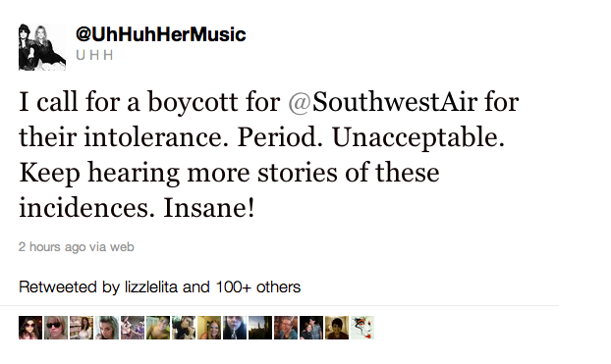Screen dimensions: 611x364
Task: Open the '2 hours ago' timestamp permalink
Action: (x=52, y=247)
